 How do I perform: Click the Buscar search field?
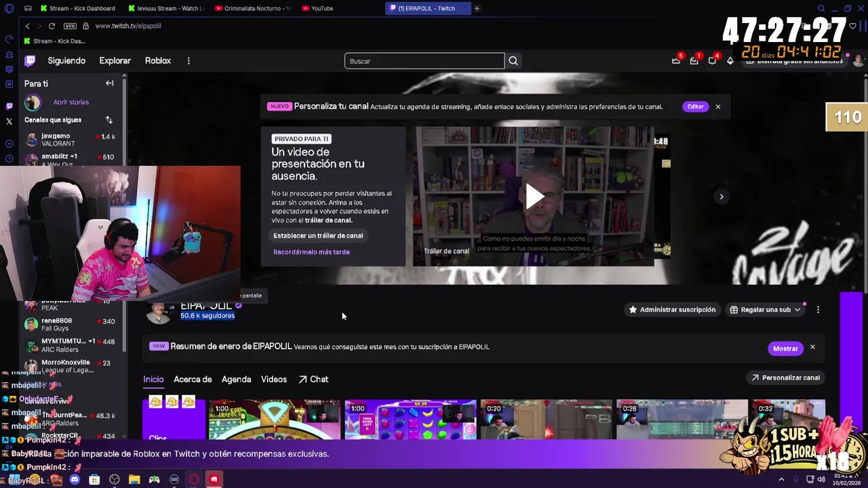(x=425, y=61)
